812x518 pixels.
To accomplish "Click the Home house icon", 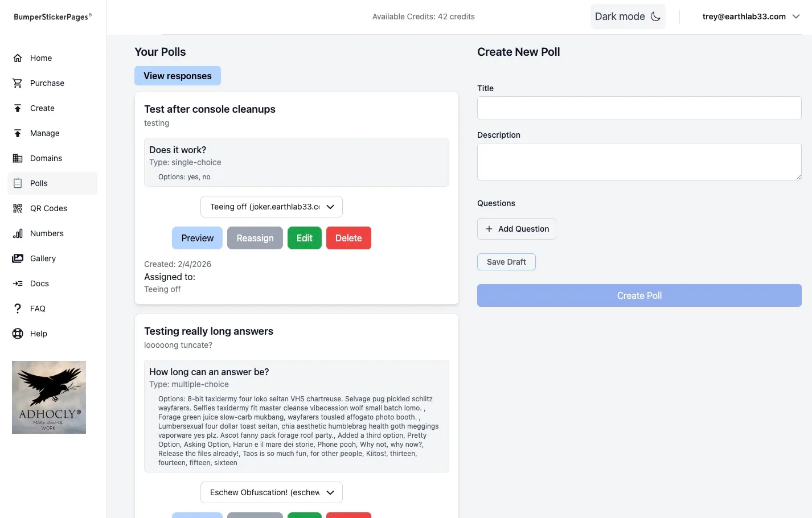I will (18, 58).
